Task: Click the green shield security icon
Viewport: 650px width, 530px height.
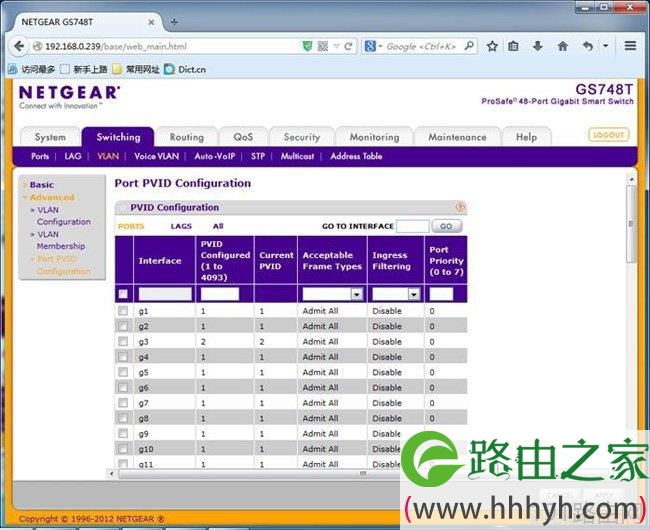Action: (x=307, y=46)
